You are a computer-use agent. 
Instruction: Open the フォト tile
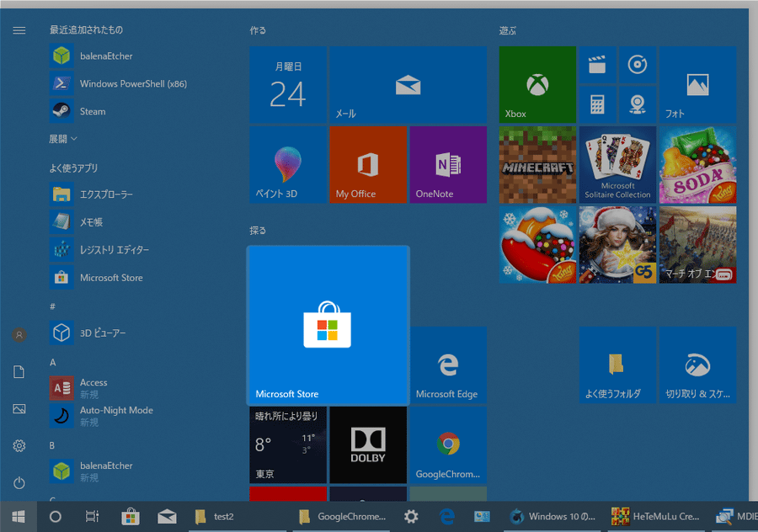click(697, 84)
